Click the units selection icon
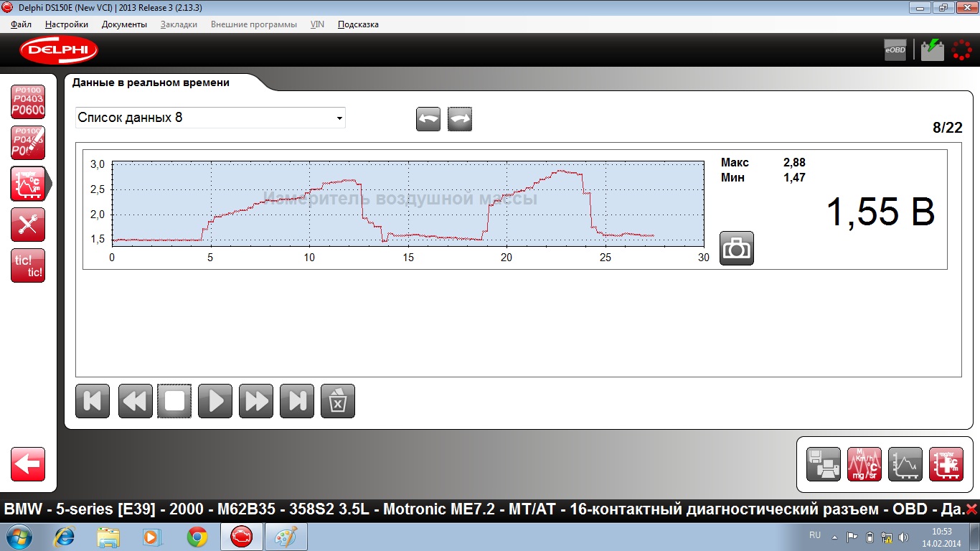This screenshot has height=551, width=980. tap(864, 464)
